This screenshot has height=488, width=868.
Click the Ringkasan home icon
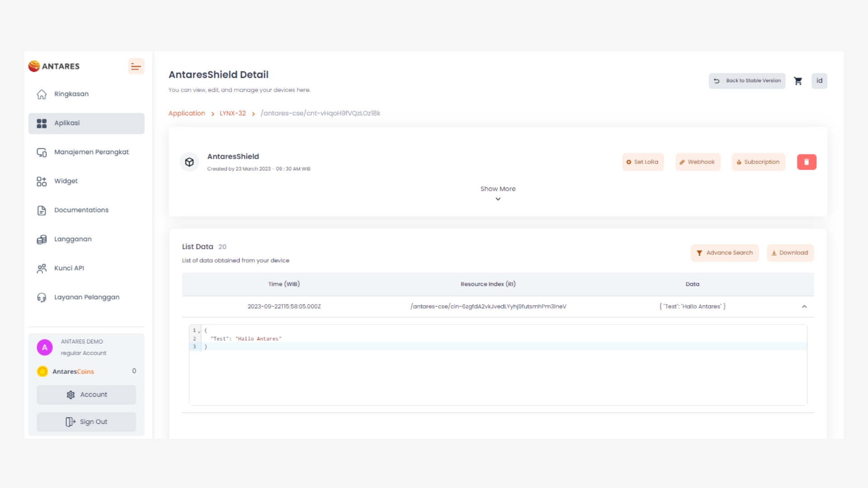tap(42, 94)
